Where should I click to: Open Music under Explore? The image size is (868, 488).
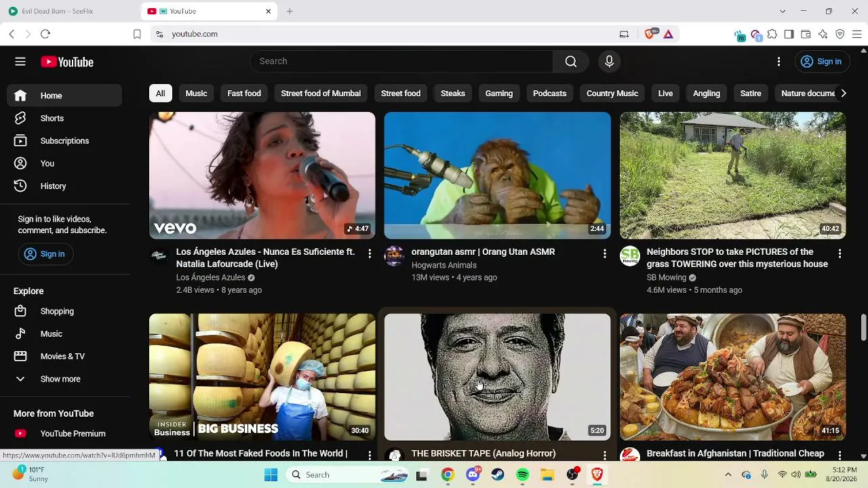click(x=64, y=334)
